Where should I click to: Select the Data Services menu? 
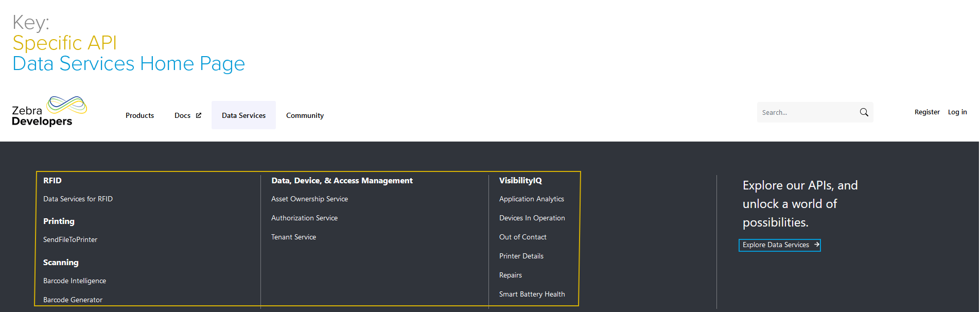tap(243, 115)
